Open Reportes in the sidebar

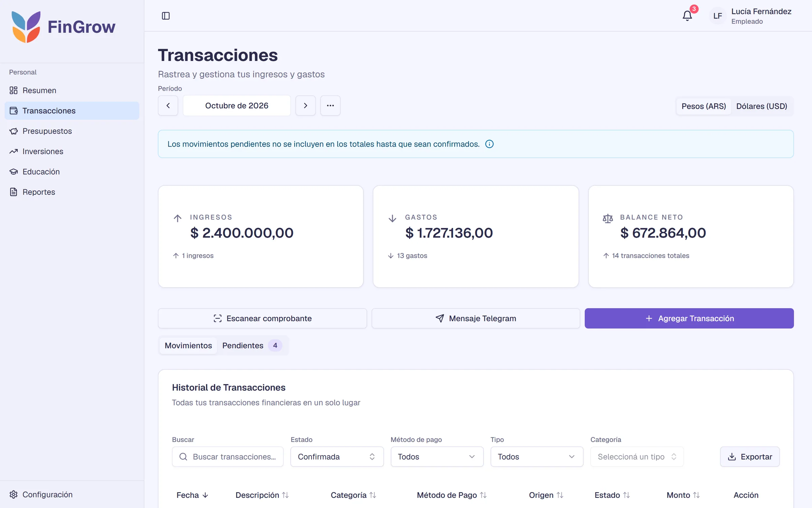[x=72, y=192]
